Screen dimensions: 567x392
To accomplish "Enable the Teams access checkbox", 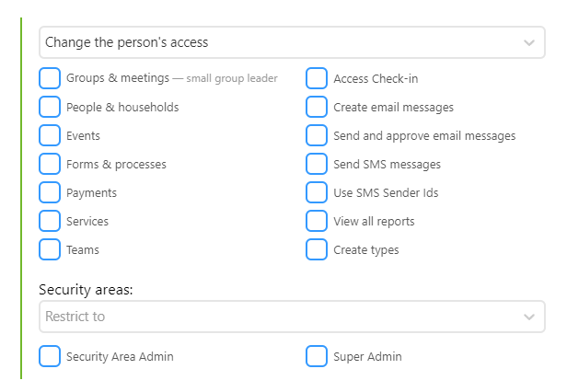I will (50, 249).
